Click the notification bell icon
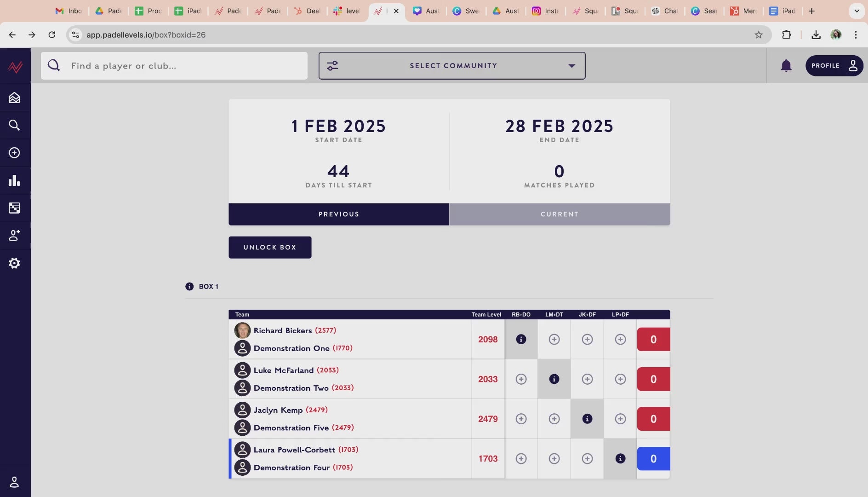868x497 pixels. [786, 66]
